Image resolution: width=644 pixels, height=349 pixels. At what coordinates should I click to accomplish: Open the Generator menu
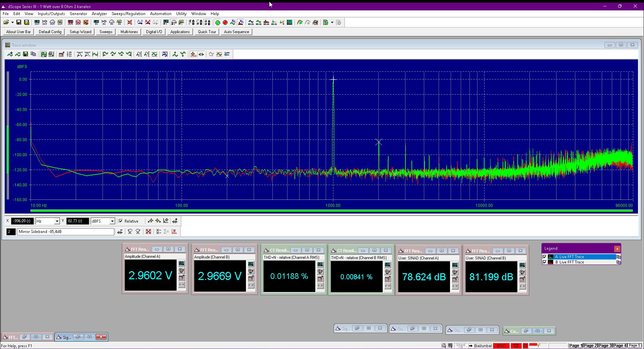click(x=78, y=14)
